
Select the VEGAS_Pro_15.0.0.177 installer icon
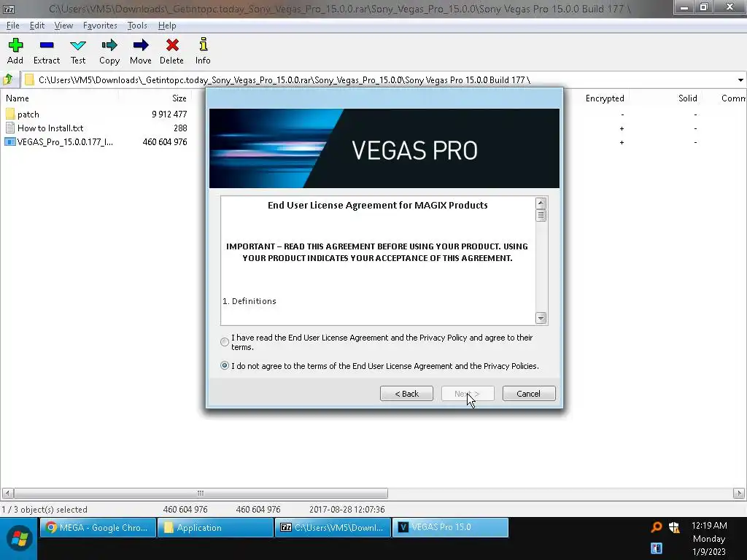pyautogui.click(x=10, y=141)
